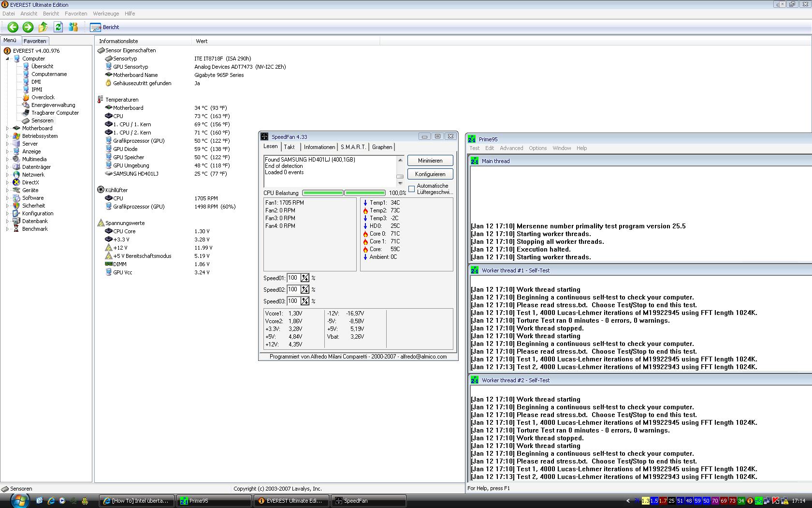Click the second CPU Belastung load bar
The width and height of the screenshot is (812, 508).
click(x=365, y=193)
